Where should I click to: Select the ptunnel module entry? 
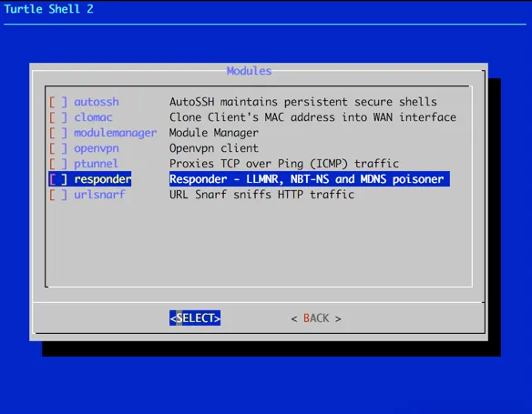click(x=96, y=164)
